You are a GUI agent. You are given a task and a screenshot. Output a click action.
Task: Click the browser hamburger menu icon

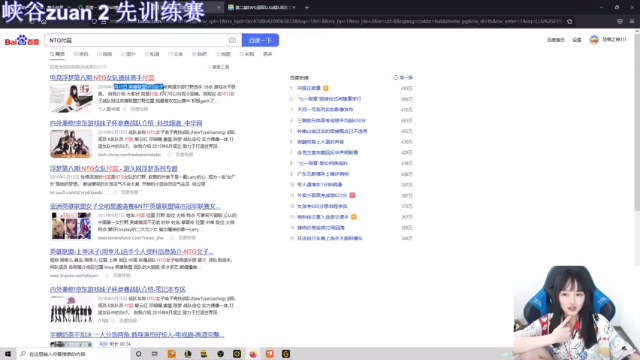coord(632,21)
